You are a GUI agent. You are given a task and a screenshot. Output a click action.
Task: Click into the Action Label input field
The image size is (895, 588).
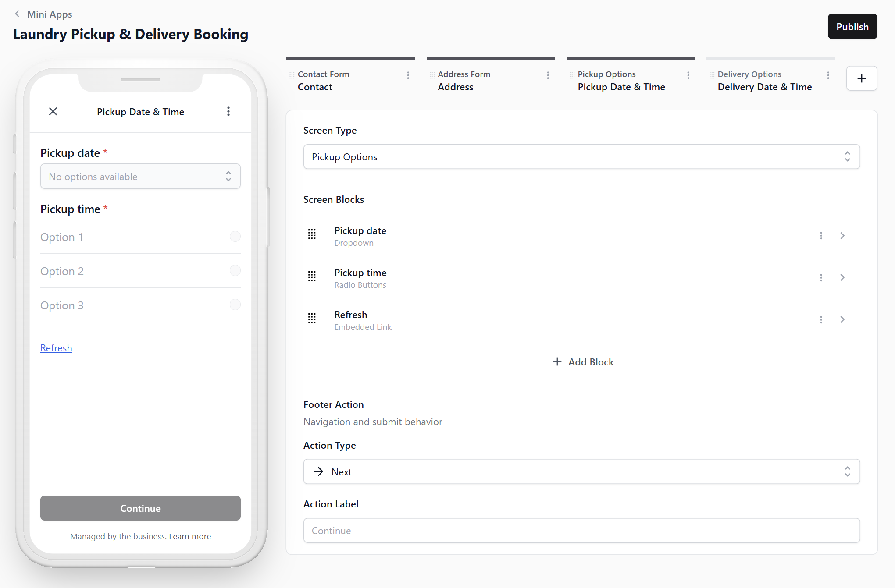click(x=581, y=531)
